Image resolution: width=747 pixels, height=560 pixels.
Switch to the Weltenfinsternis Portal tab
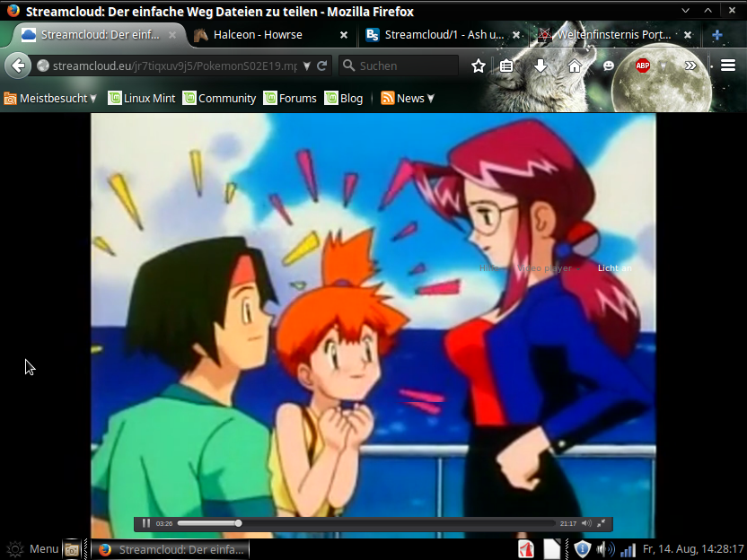tap(614, 35)
